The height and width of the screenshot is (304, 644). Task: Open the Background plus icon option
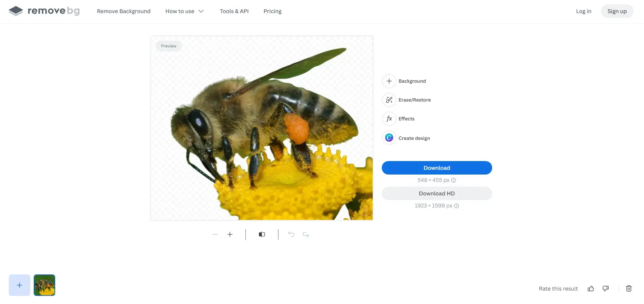click(x=389, y=81)
